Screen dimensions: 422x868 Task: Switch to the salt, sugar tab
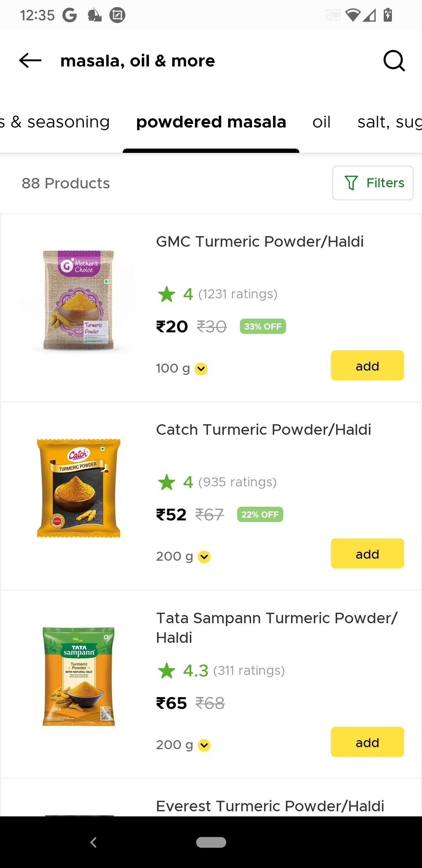click(x=390, y=122)
